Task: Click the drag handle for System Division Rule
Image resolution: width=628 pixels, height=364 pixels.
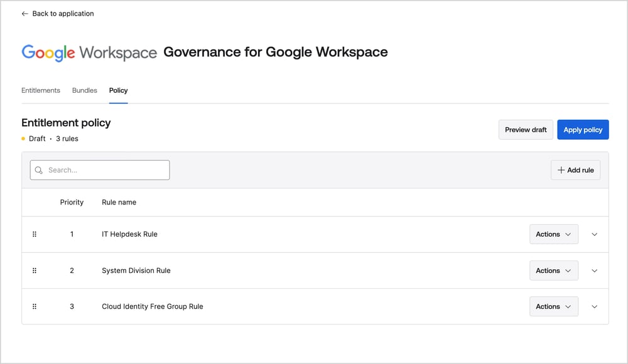Action: click(x=35, y=270)
